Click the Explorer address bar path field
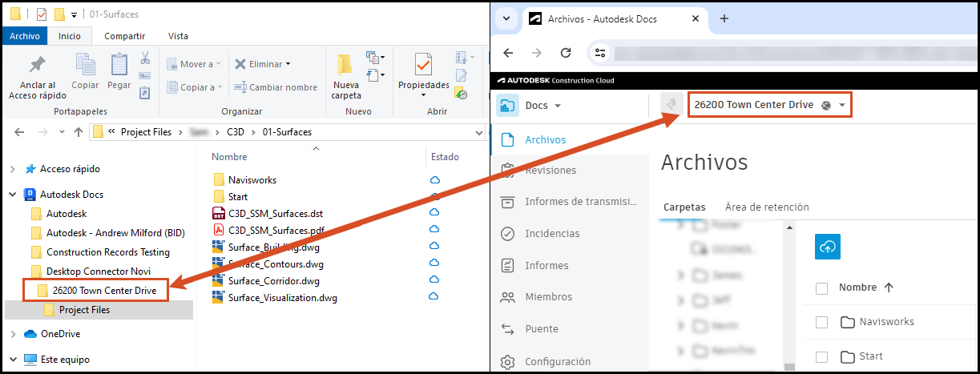The image size is (980, 374). pyautogui.click(x=287, y=131)
